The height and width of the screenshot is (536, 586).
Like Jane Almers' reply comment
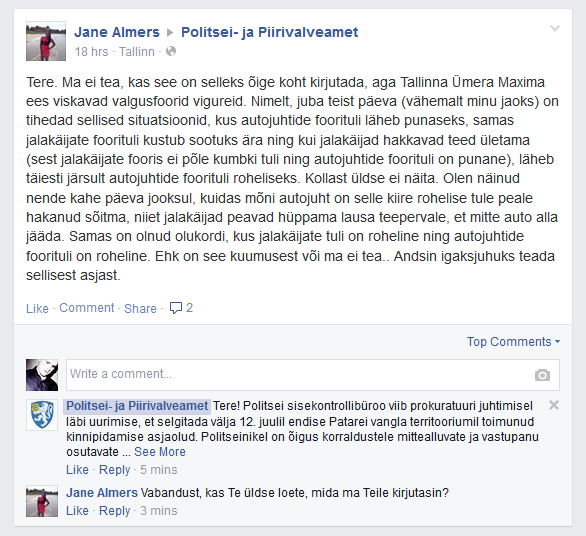click(77, 511)
